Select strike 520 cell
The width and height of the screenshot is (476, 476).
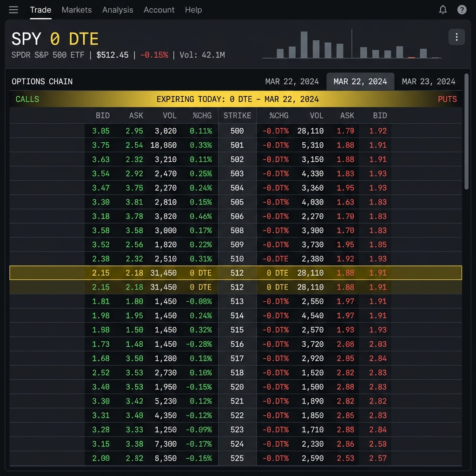(237, 387)
